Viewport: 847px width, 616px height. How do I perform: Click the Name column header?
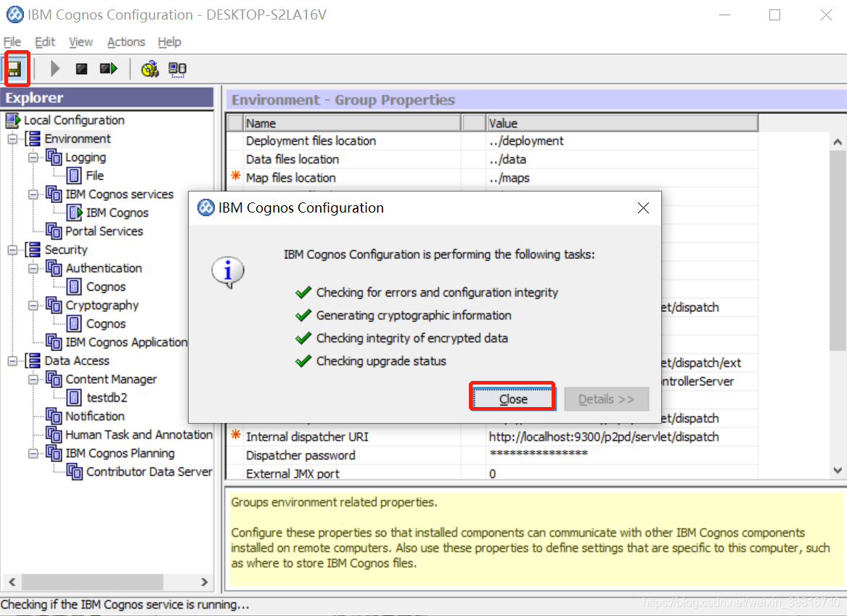click(352, 123)
